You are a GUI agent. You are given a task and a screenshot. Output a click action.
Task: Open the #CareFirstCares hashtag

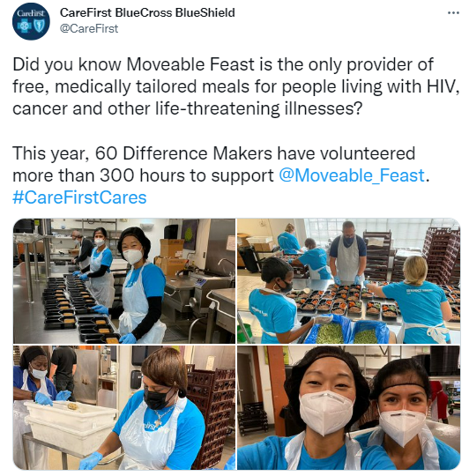point(79,197)
